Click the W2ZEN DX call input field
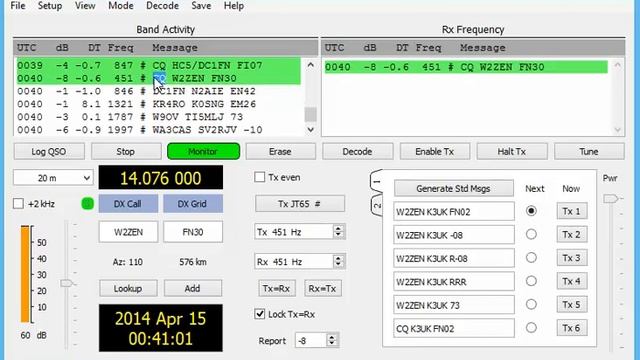The height and width of the screenshot is (360, 640). point(128,232)
